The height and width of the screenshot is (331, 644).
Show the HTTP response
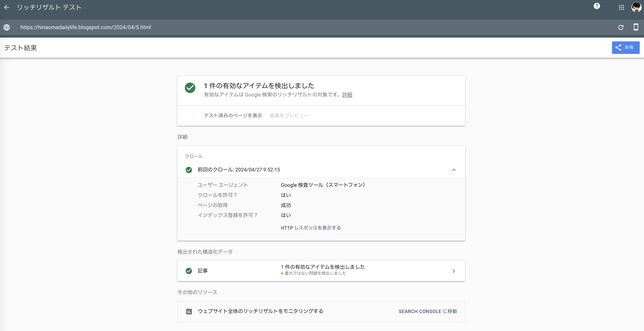(311, 228)
